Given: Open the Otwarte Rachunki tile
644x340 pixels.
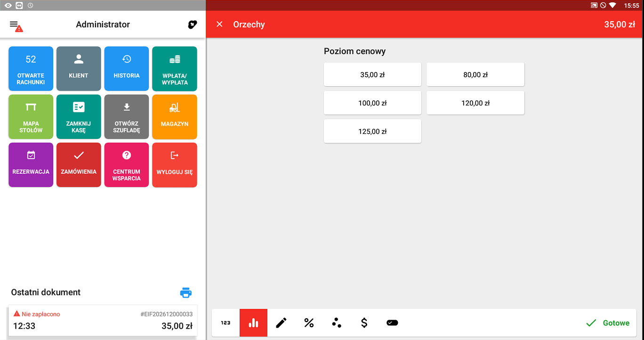Looking at the screenshot, I should pyautogui.click(x=31, y=68).
